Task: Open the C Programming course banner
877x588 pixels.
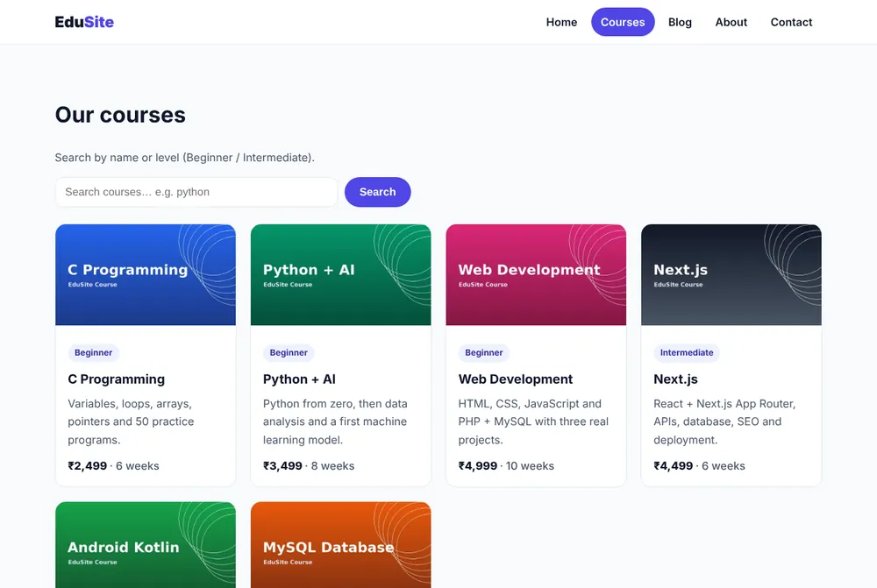Action: [146, 274]
